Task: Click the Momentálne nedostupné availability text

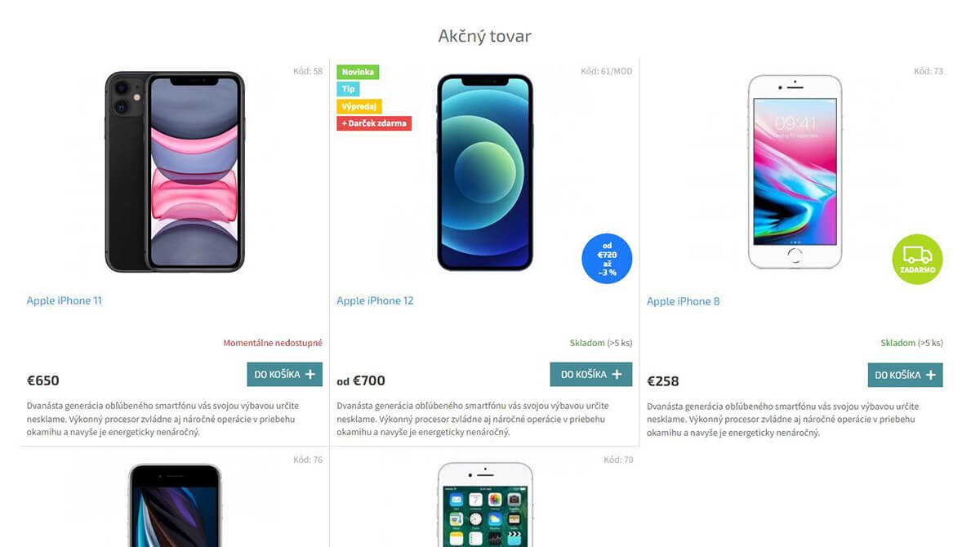Action: coord(273,343)
